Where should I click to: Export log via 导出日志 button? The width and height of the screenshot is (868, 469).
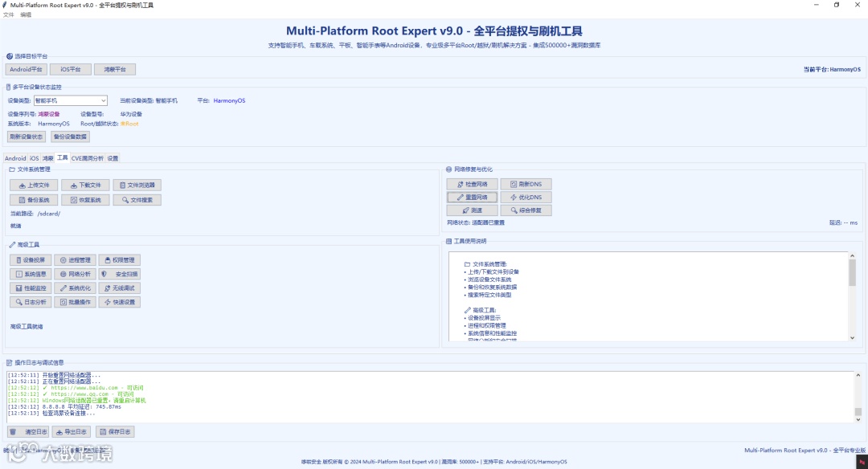[72, 431]
